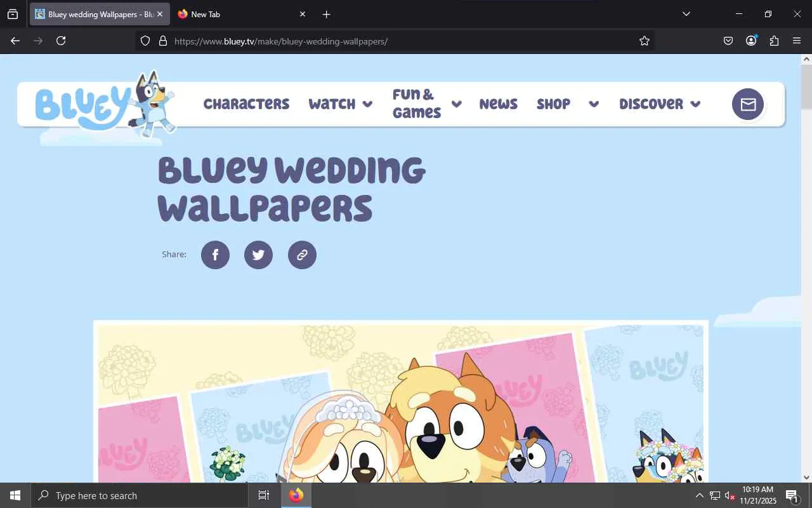Click the Bluey logo in header

point(105,105)
